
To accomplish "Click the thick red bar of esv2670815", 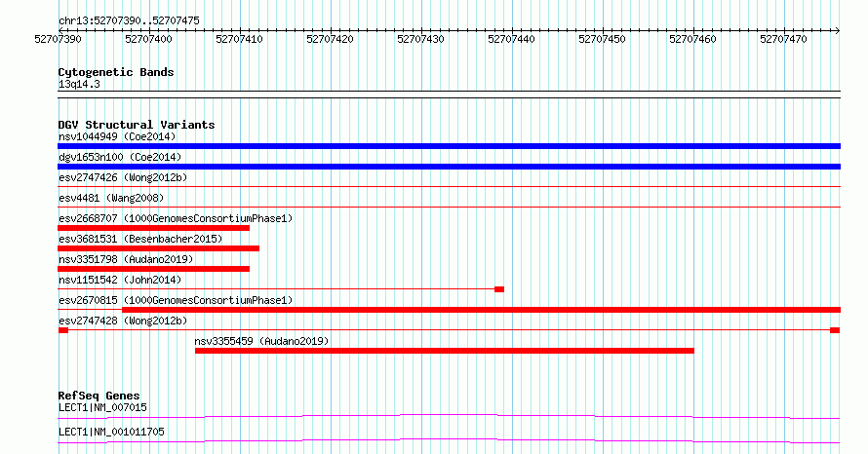I will pos(481,310).
